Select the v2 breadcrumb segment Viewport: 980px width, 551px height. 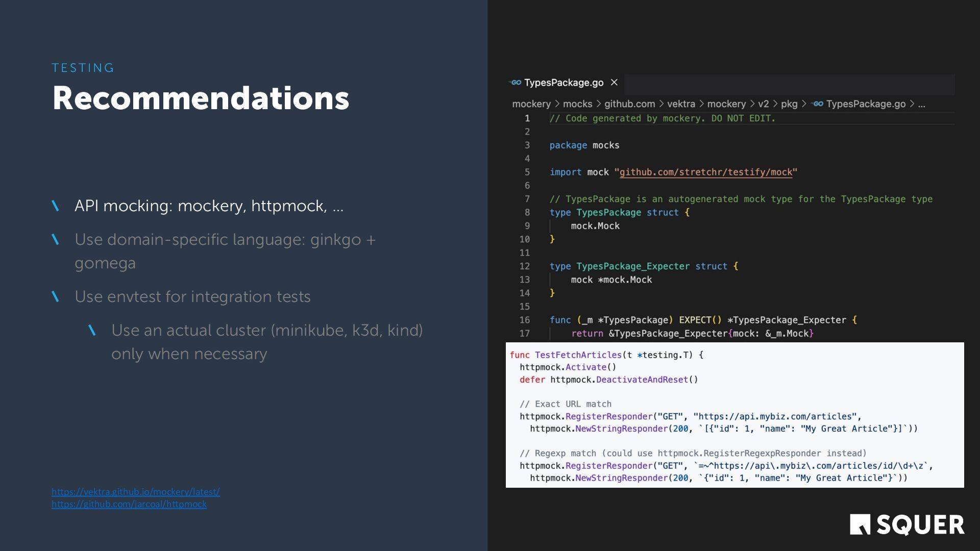coord(763,104)
